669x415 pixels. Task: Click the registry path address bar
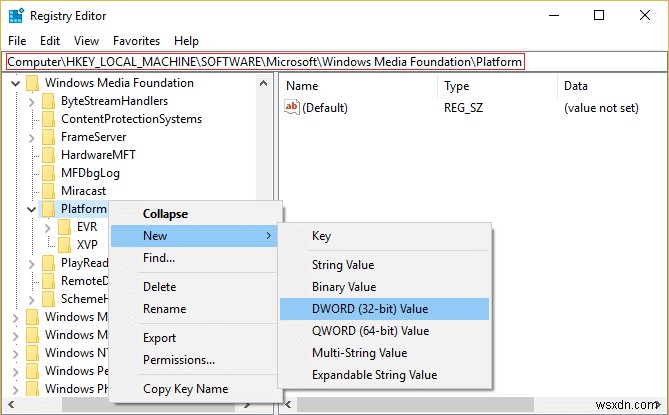pyautogui.click(x=265, y=62)
